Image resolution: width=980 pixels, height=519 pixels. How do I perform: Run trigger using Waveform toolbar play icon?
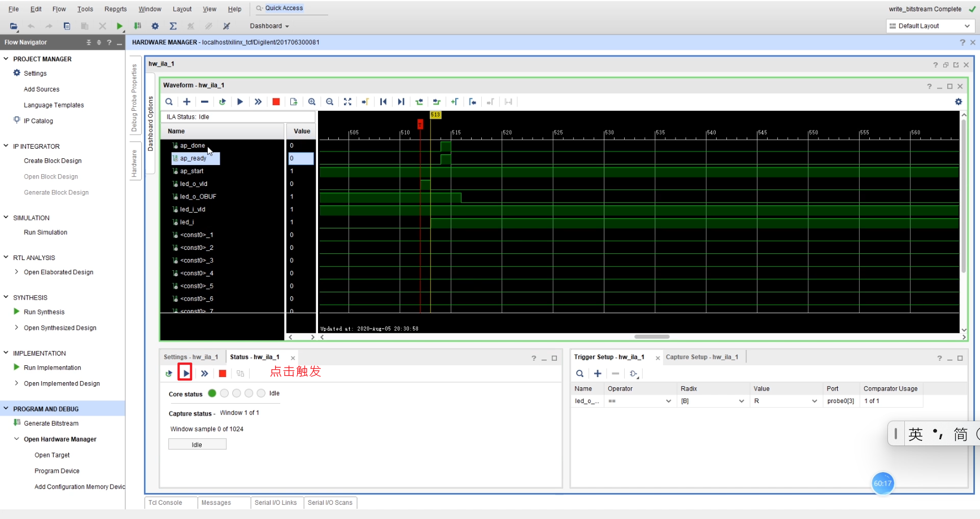click(x=240, y=102)
